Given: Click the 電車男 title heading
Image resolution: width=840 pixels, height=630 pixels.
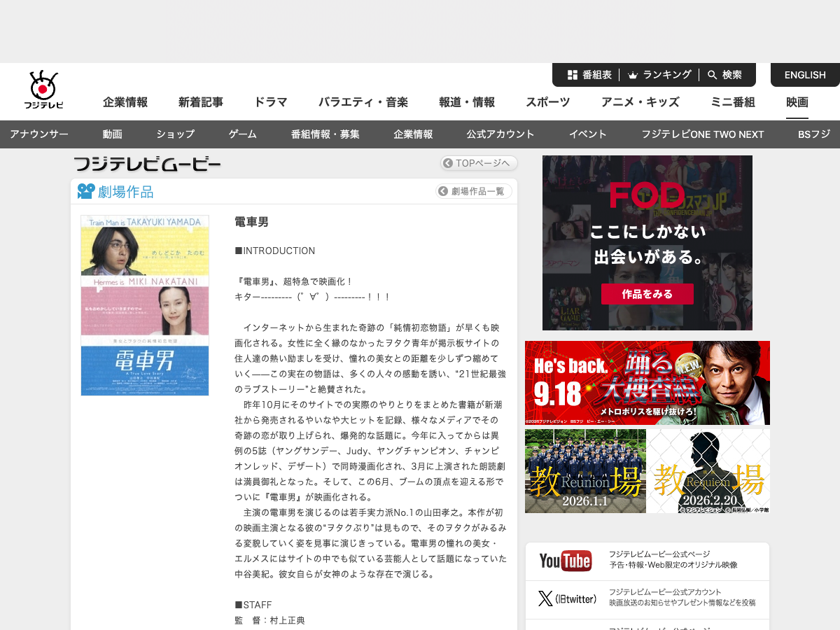Looking at the screenshot, I should [251, 222].
